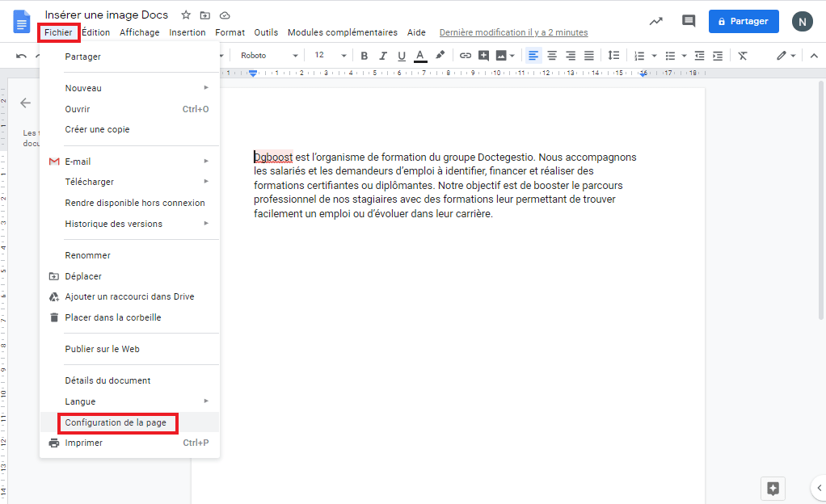
Task: Move the document using the folder icon
Action: click(x=204, y=15)
